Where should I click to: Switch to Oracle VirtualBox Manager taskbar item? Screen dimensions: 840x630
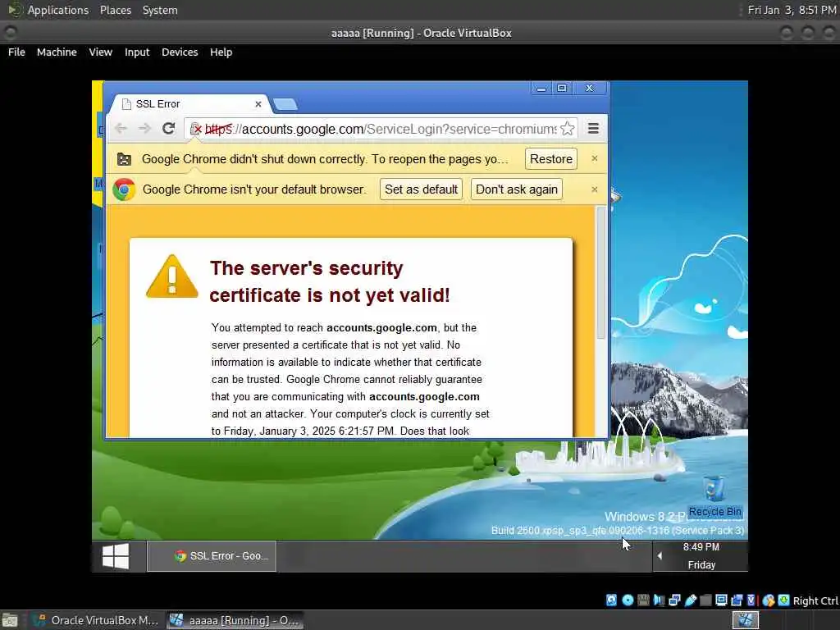point(96,620)
